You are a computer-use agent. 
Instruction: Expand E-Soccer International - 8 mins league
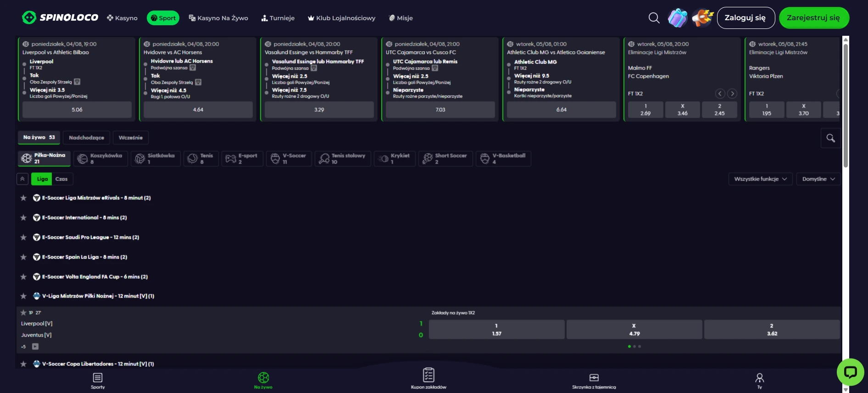(428, 217)
